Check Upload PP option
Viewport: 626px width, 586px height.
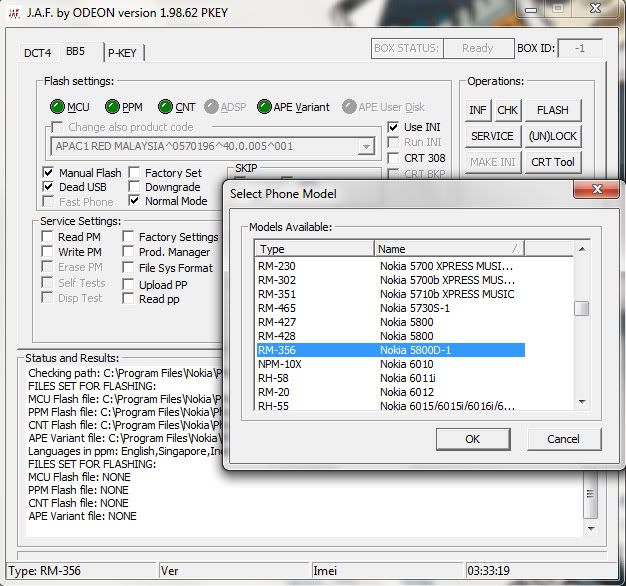click(128, 284)
